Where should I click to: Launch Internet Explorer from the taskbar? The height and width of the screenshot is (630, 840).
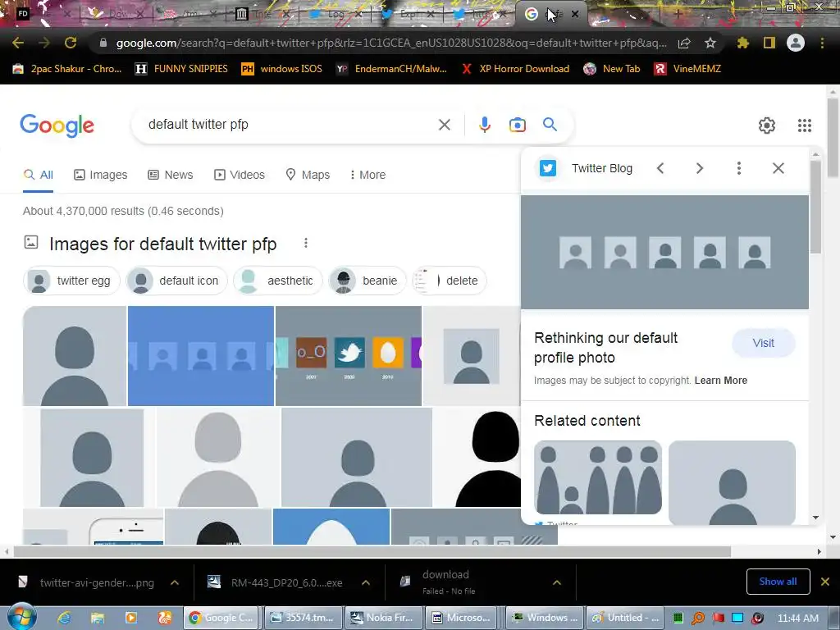[x=64, y=618]
